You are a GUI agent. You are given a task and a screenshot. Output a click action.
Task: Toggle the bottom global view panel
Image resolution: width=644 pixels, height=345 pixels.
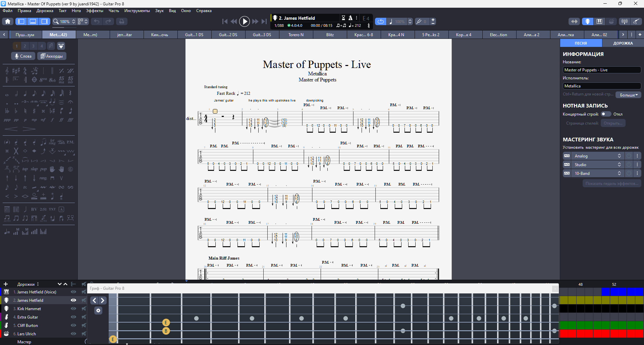point(33,21)
